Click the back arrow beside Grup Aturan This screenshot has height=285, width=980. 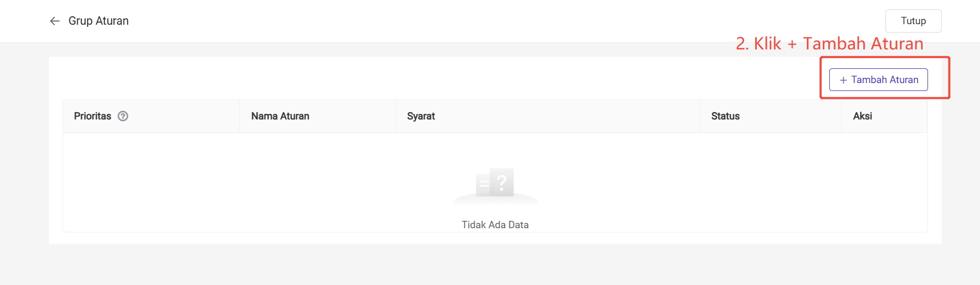[x=55, y=21]
